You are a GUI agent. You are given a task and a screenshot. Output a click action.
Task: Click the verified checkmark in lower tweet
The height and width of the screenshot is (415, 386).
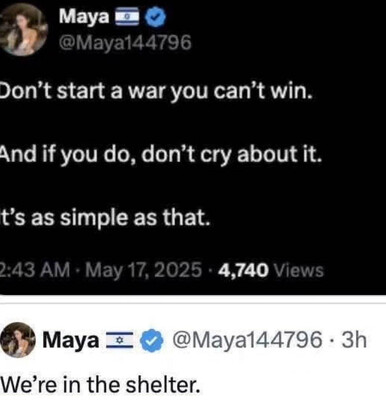tap(151, 341)
